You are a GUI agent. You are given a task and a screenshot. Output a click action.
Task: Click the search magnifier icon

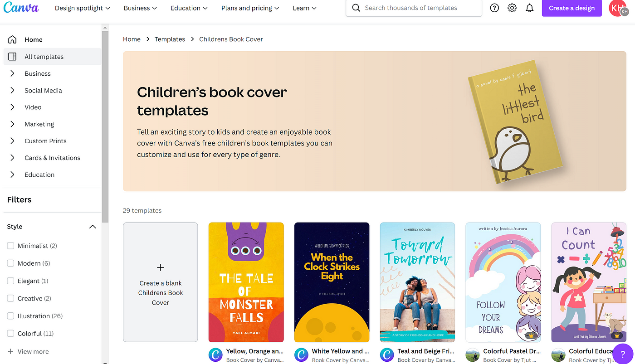coord(356,8)
